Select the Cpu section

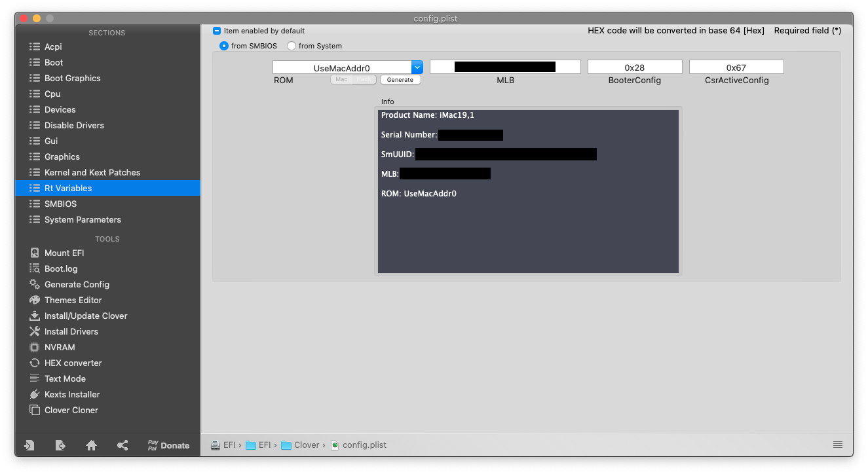[107, 94]
